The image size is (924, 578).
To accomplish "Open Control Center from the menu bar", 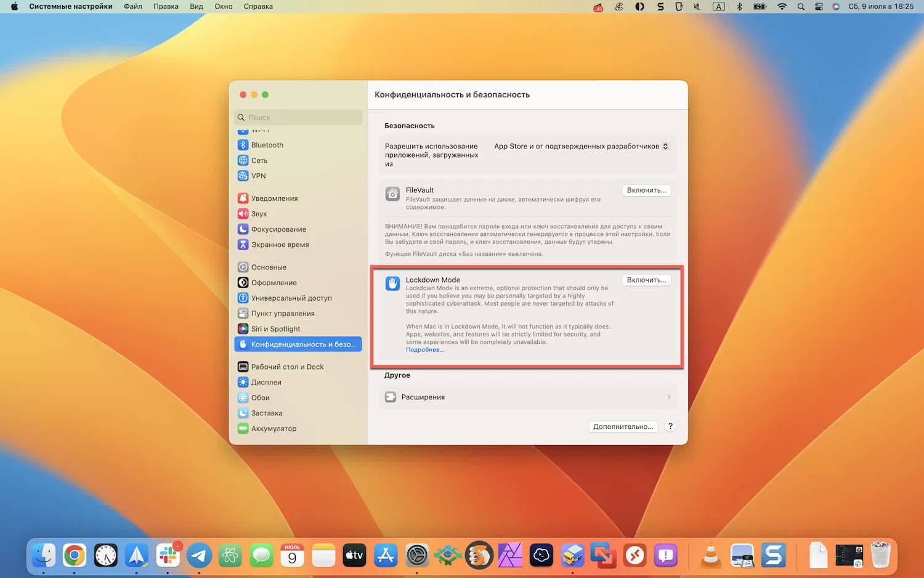I will (x=819, y=7).
